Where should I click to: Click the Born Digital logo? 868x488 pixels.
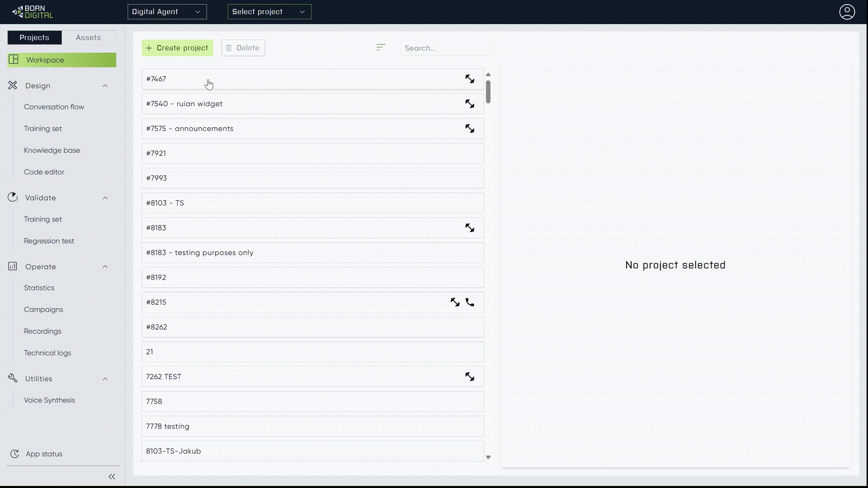pos(33,12)
